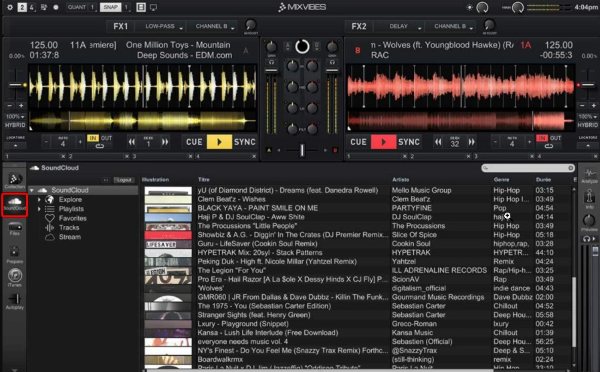Click the FX1 amount knob
Screen dimensions: 600x372
point(251,25)
